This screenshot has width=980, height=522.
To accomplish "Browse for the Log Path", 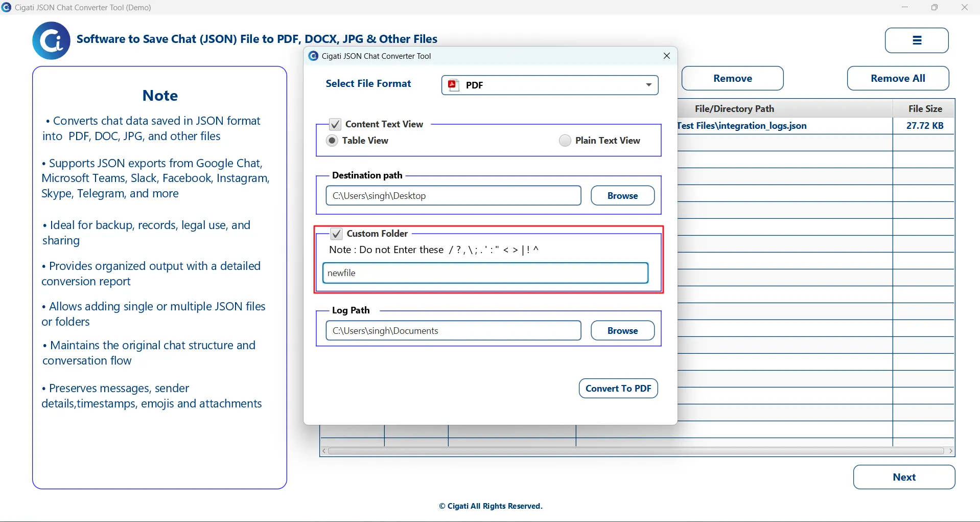I will tap(622, 331).
